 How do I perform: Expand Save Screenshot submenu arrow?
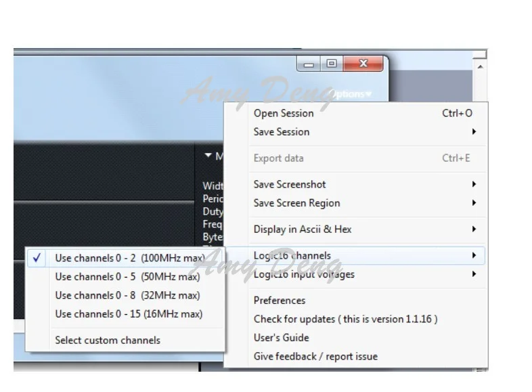pos(474,184)
